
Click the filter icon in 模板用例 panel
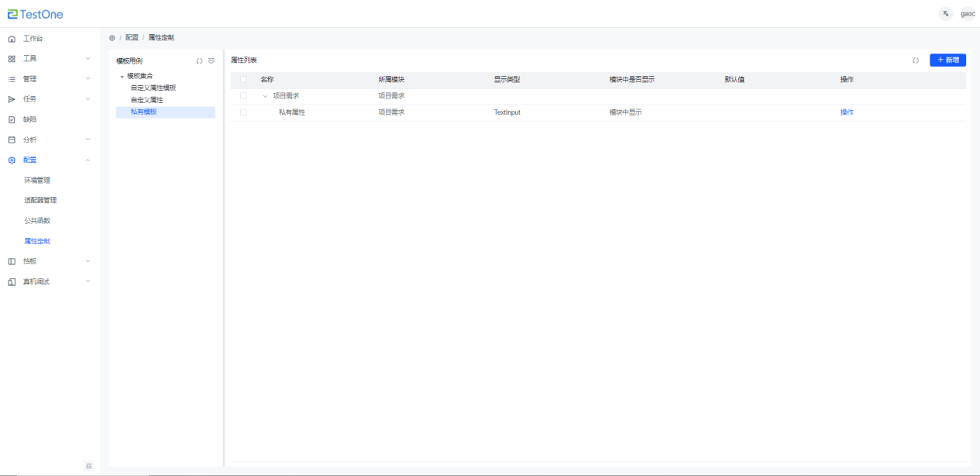pos(211,60)
